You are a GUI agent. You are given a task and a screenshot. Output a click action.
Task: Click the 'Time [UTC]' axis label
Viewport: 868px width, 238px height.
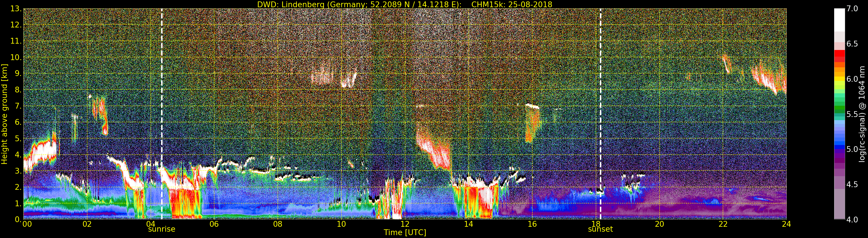coord(405,233)
